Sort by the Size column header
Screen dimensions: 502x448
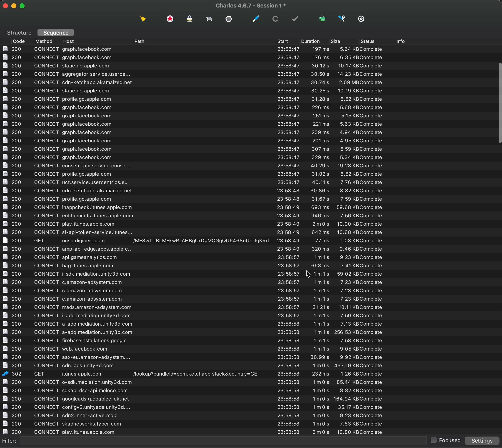pyautogui.click(x=335, y=41)
